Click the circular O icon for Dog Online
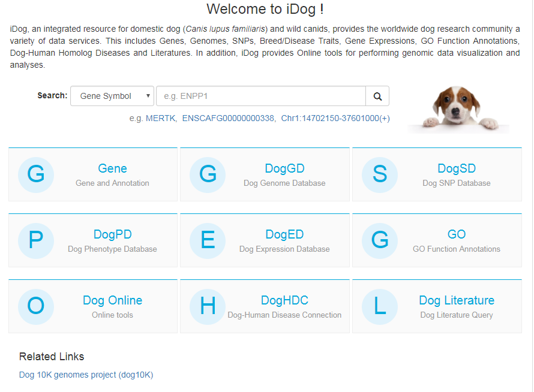This screenshot has height=392, width=534. (x=36, y=306)
